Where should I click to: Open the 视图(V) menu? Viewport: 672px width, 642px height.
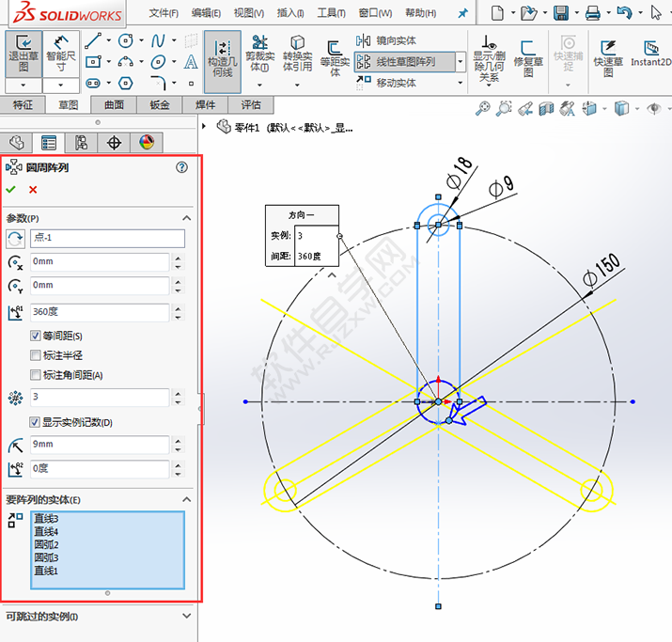(249, 13)
